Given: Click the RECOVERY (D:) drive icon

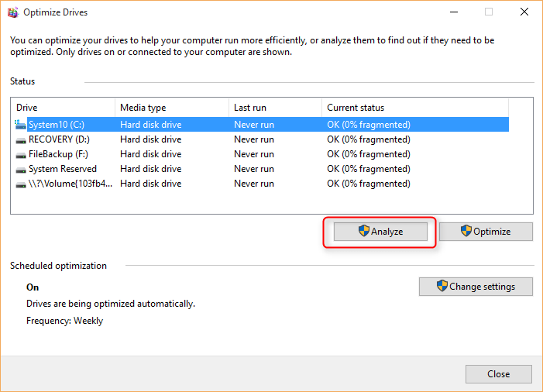Looking at the screenshot, I should [21, 140].
